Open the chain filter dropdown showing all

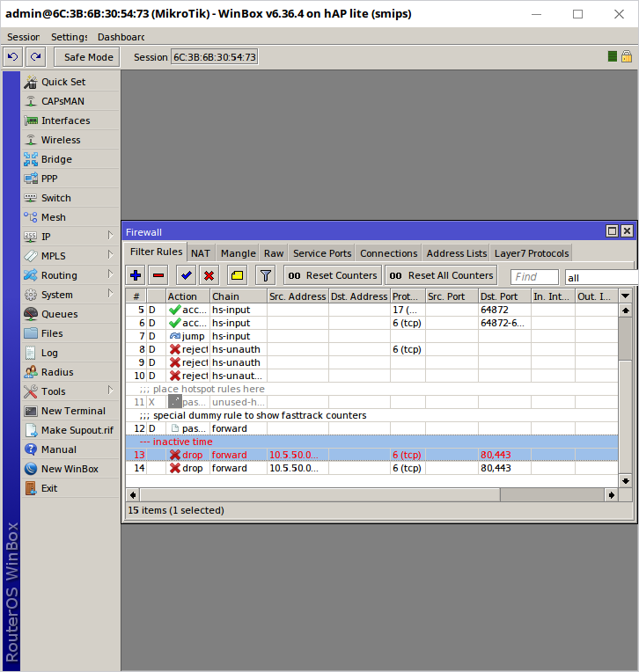(600, 277)
